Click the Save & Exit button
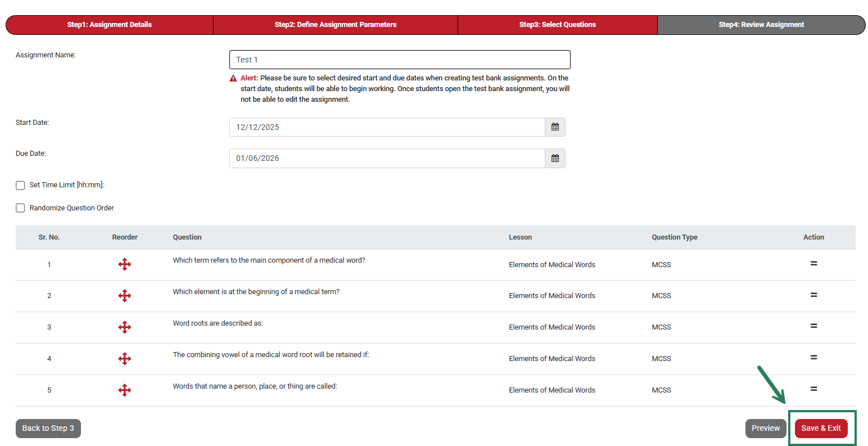The height and width of the screenshot is (446, 868). (x=821, y=428)
